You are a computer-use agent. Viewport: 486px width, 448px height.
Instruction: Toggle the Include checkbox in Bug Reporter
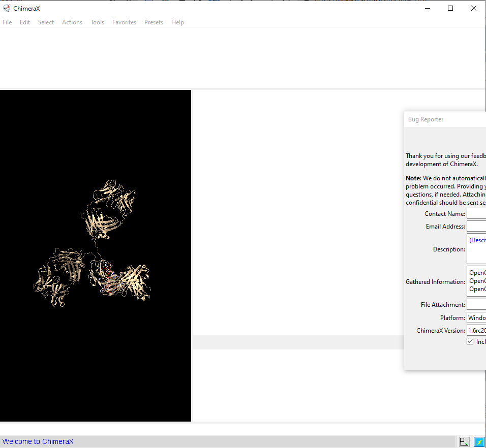(x=470, y=341)
